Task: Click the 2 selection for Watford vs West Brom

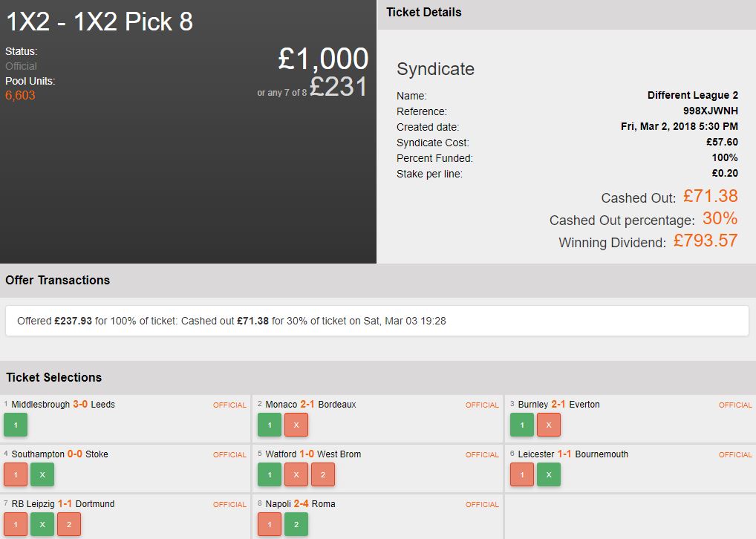Action: click(x=322, y=474)
